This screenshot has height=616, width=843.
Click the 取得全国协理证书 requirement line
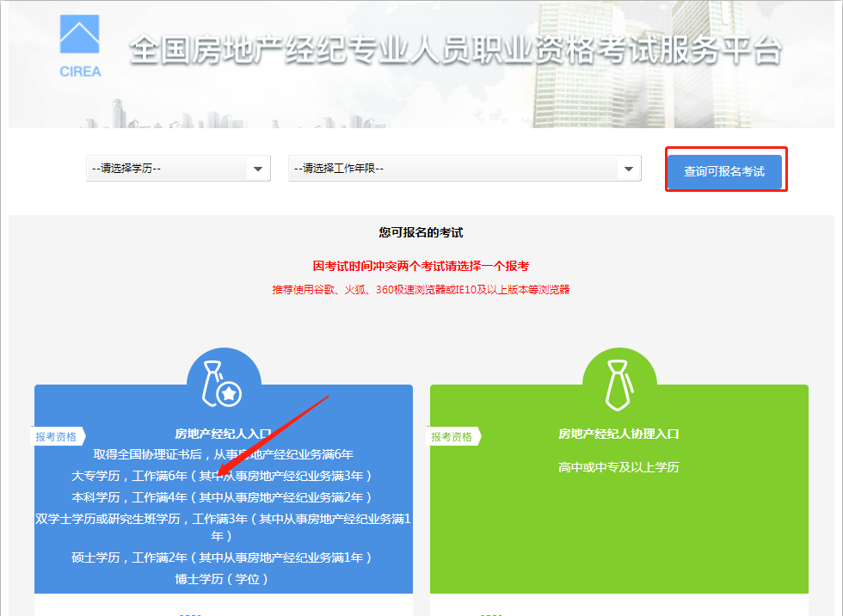(223, 454)
